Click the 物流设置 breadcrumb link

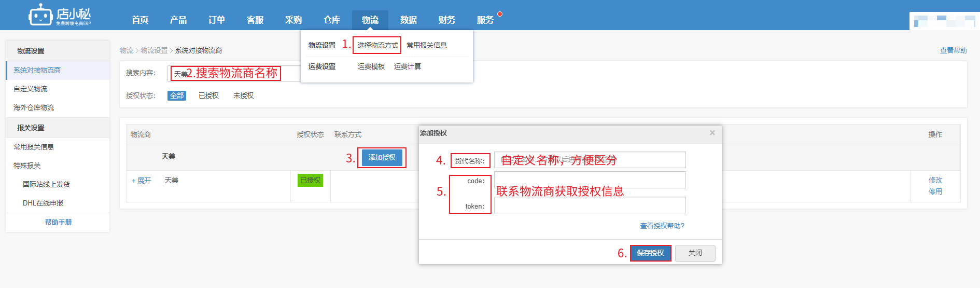(154, 50)
